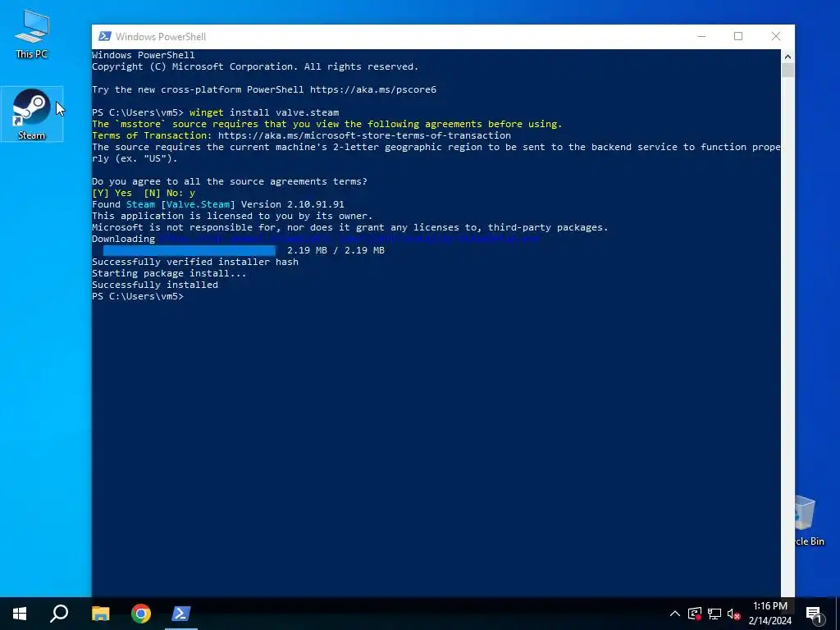Select the This PC desktop icon
Viewport: 840px width, 630px height.
32,34
